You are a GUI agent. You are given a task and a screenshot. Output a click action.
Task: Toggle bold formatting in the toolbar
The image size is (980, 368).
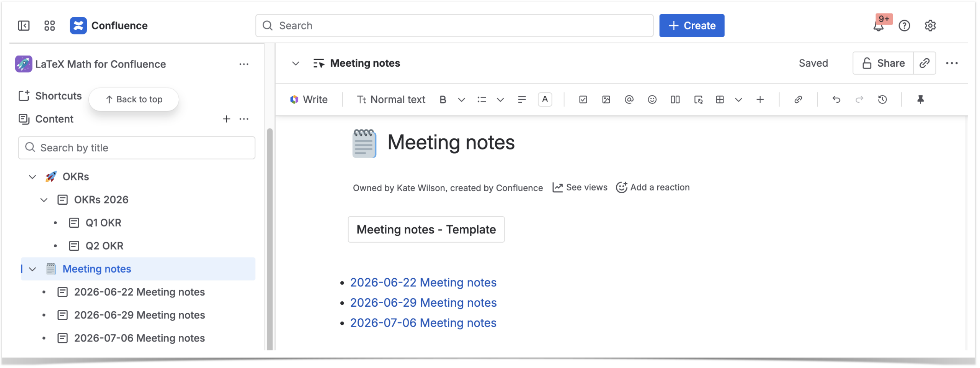pos(443,100)
